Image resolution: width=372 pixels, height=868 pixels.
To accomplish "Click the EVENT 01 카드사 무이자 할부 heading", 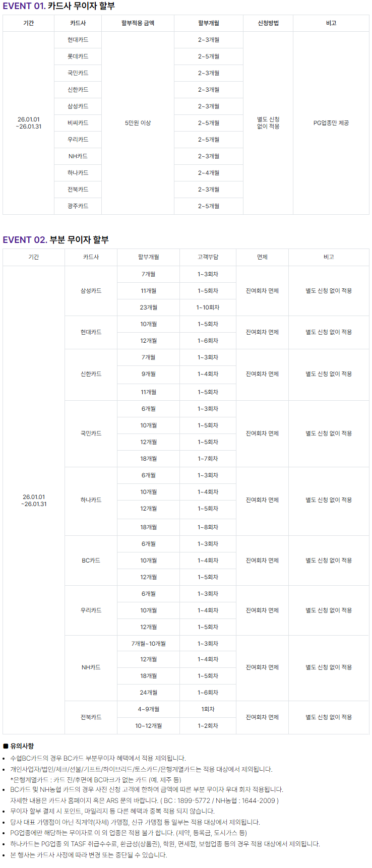I will click(59, 6).
